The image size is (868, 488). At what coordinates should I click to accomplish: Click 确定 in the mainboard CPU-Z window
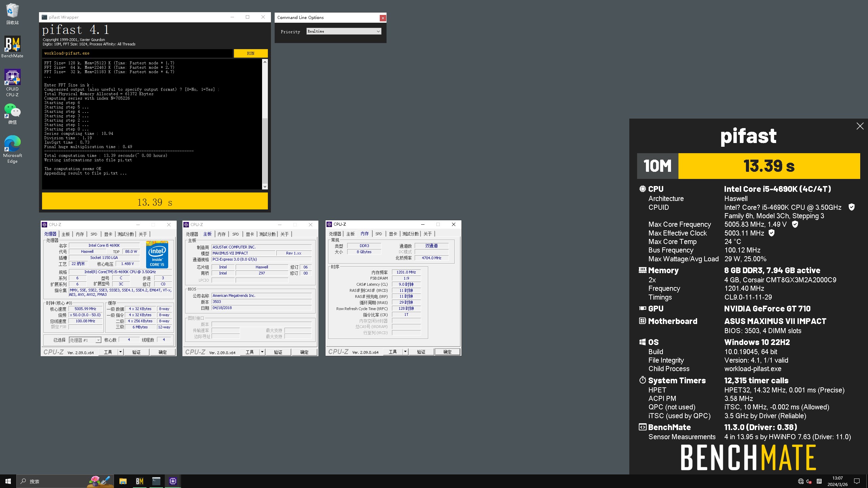[x=304, y=352]
